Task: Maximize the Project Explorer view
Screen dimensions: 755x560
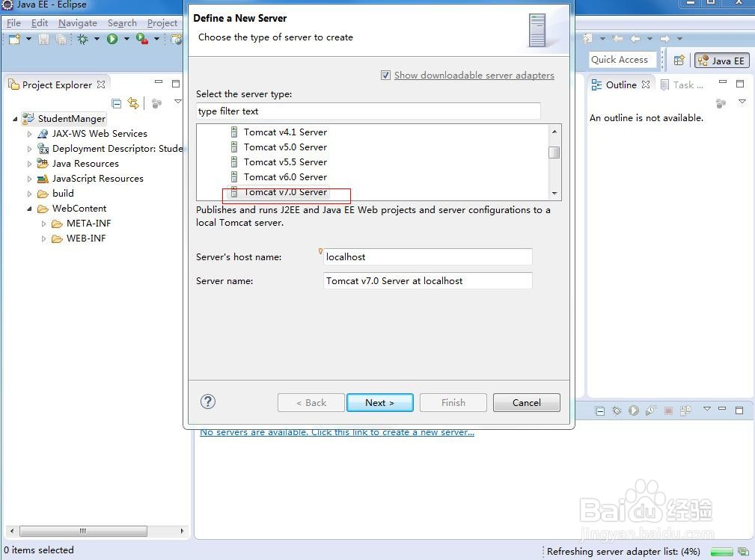Action: (176, 83)
